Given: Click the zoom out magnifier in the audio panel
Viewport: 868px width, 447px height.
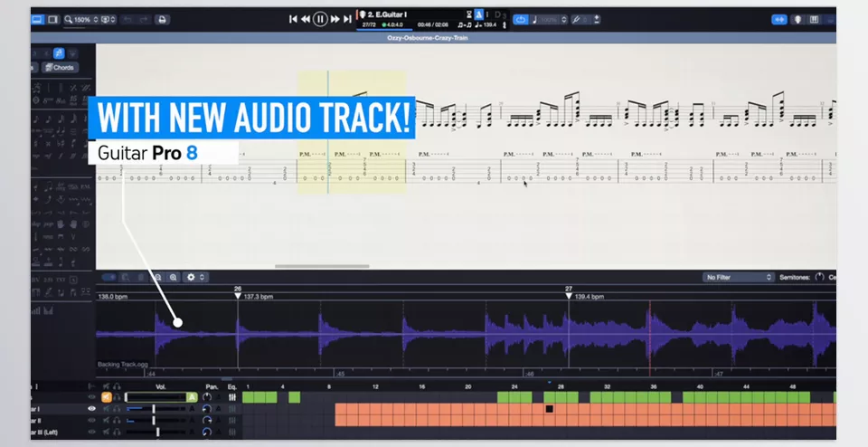Looking at the screenshot, I should click(157, 277).
